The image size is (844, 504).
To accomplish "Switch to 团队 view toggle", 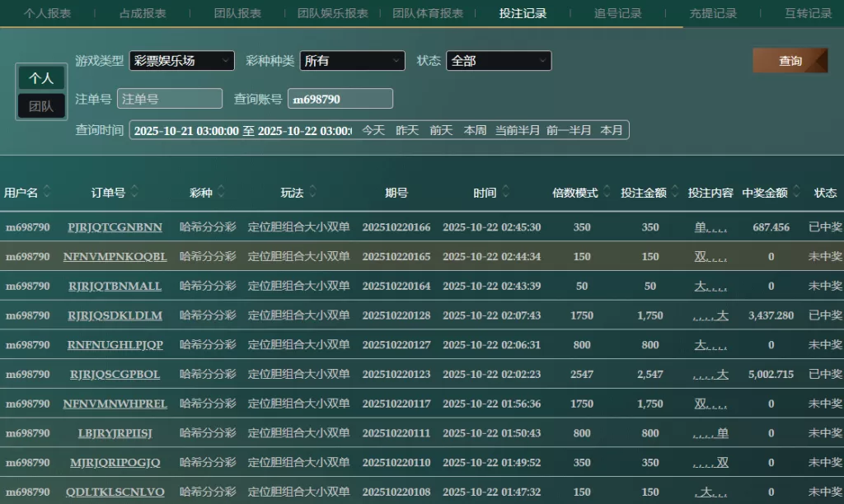I will pos(41,106).
